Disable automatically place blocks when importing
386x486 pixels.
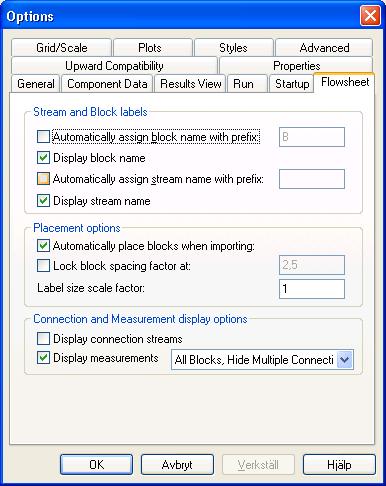click(x=43, y=246)
